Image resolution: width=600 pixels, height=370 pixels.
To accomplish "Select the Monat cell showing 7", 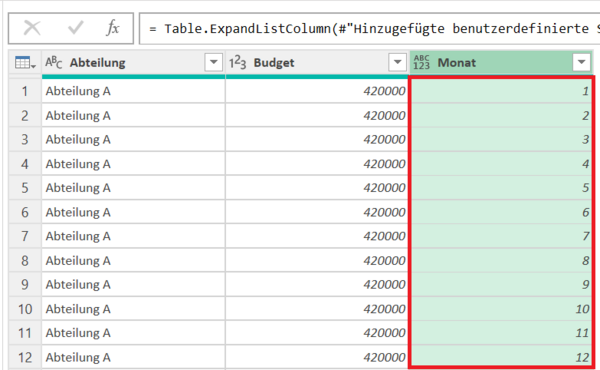I will [x=501, y=236].
